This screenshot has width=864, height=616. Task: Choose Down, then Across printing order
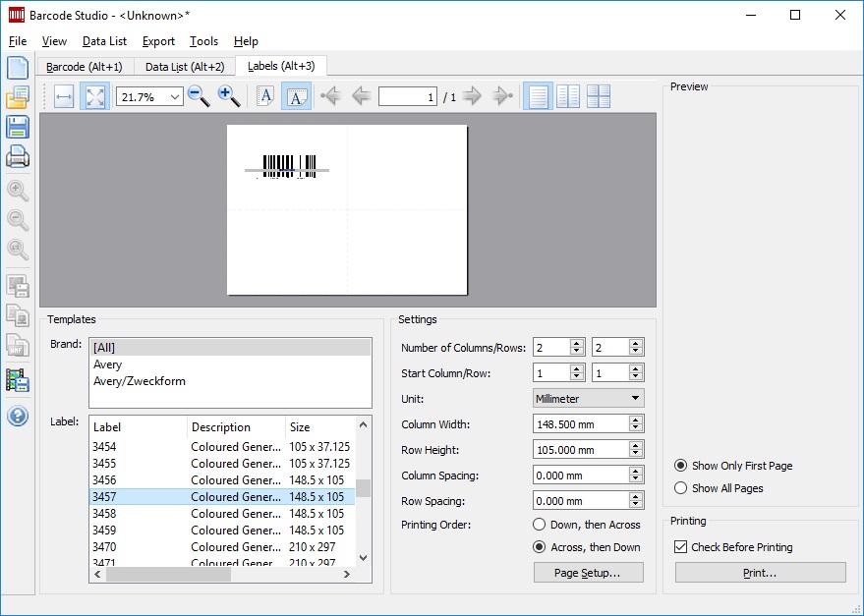(x=542, y=525)
